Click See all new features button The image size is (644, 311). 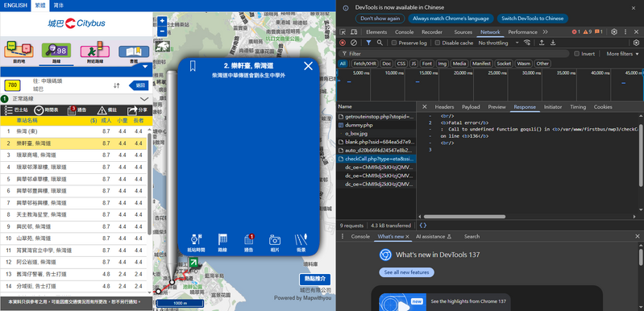(406, 272)
